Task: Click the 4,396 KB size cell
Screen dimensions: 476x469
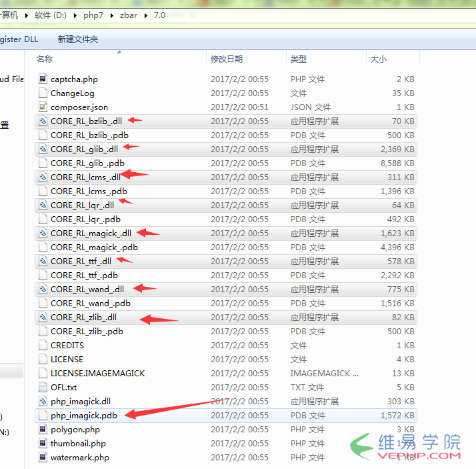Action: [397, 248]
